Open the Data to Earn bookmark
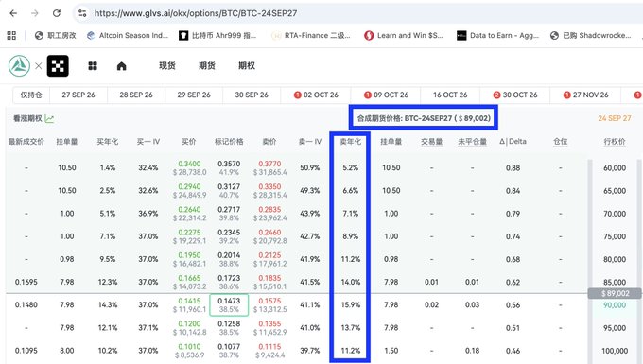The image size is (643, 364). [497, 36]
